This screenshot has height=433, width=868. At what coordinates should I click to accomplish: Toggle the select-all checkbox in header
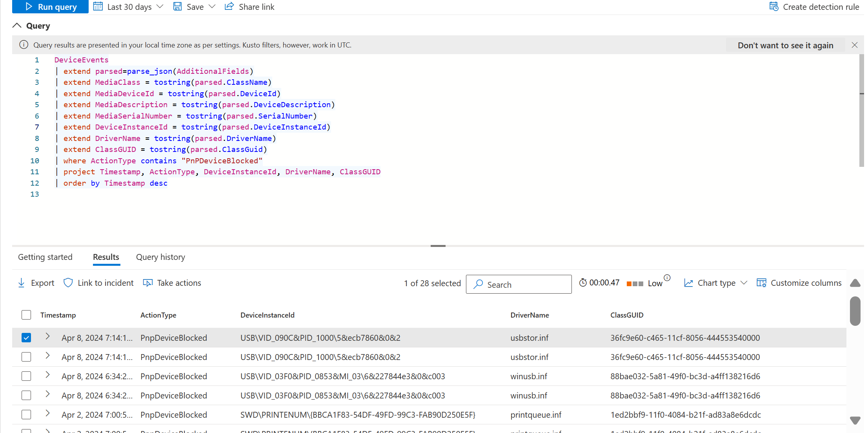pyautogui.click(x=26, y=314)
